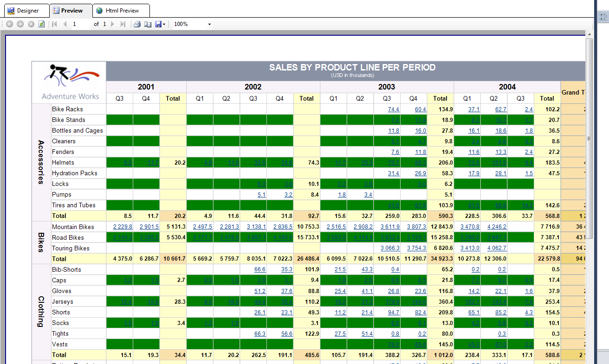The width and height of the screenshot is (609, 364).
Task: Click the 'Bike Stands' row label
Action: 69,120
